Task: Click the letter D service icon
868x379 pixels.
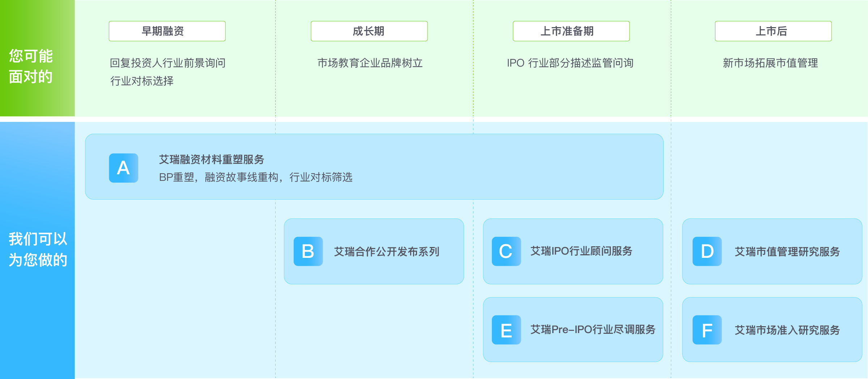Action: coord(707,251)
